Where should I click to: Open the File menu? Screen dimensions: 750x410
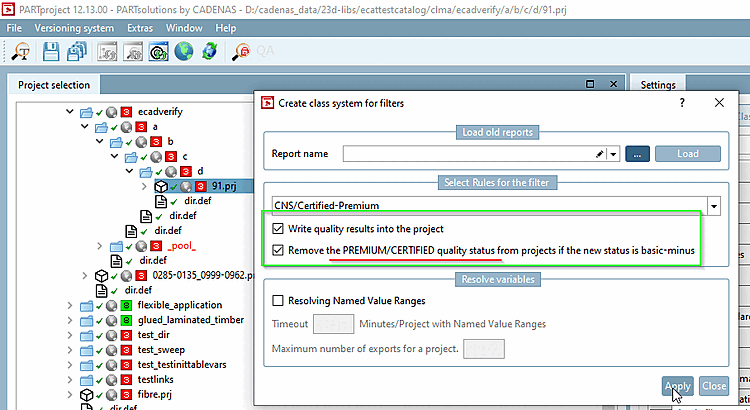tap(14, 28)
